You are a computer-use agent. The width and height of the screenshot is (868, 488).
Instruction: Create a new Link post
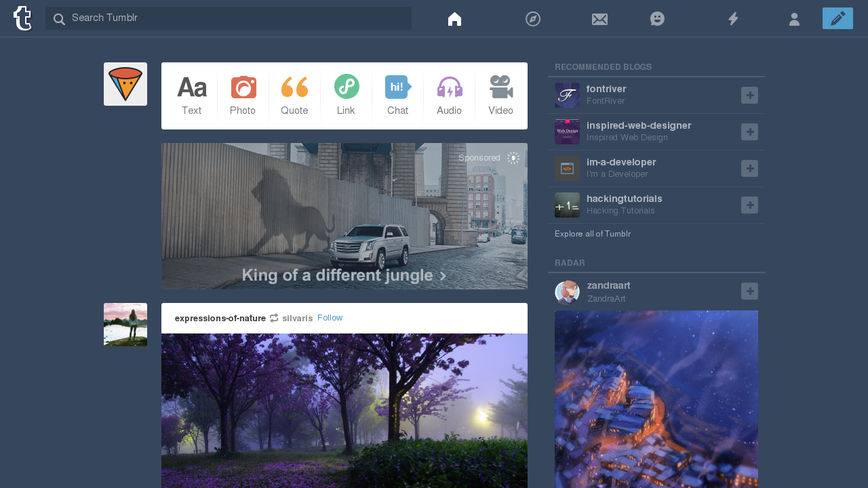346,96
